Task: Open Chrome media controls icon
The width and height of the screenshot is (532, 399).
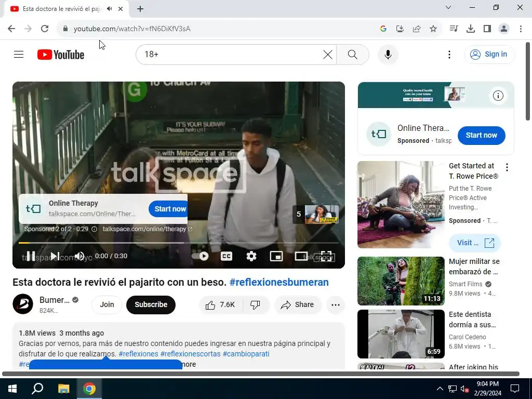Action: click(454, 29)
